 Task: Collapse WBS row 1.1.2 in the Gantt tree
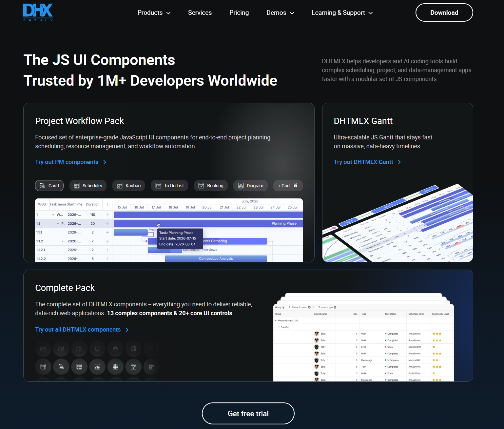pyautogui.click(x=63, y=241)
